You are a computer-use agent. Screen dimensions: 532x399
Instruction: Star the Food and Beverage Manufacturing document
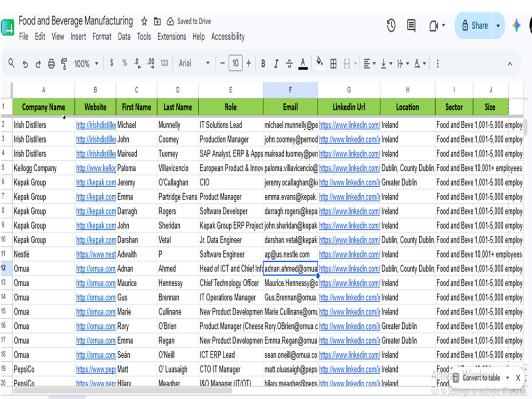click(144, 21)
